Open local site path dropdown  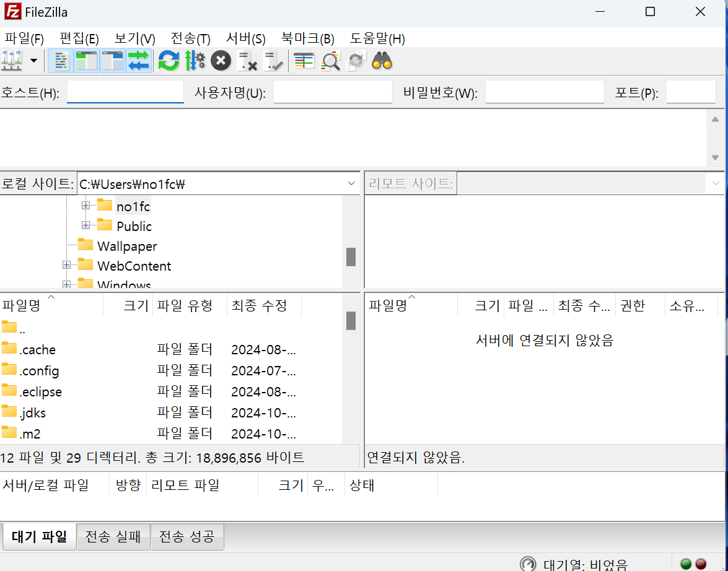(x=351, y=184)
